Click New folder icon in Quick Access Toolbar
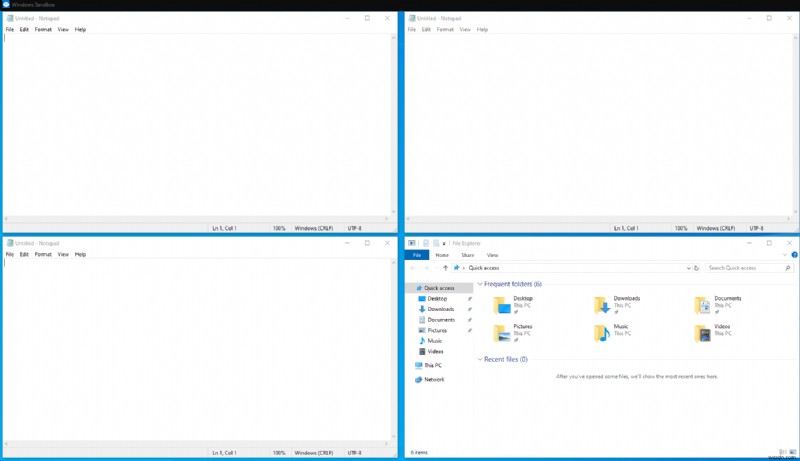The image size is (800, 461). (x=436, y=243)
